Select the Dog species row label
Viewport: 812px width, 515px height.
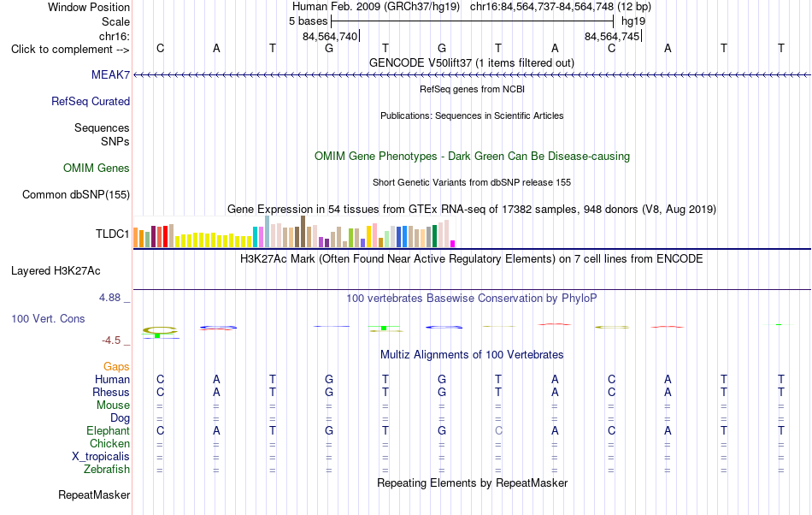[x=120, y=418]
